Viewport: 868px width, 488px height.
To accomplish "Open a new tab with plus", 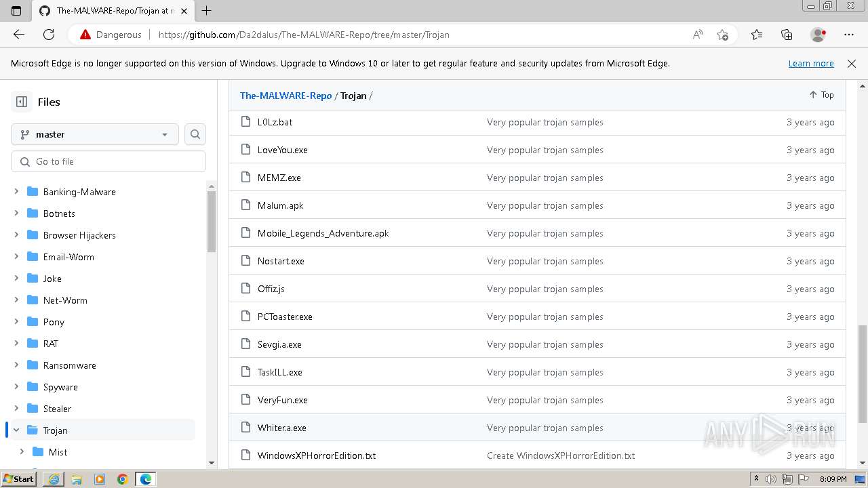I will coord(207,10).
